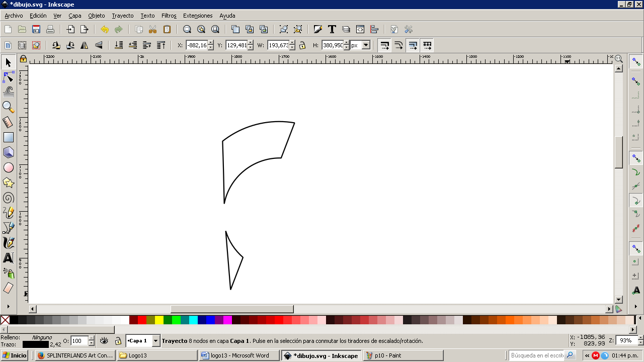Pick the yellow palette swatch
Image resolution: width=644 pixels, height=362 pixels.
[159, 320]
